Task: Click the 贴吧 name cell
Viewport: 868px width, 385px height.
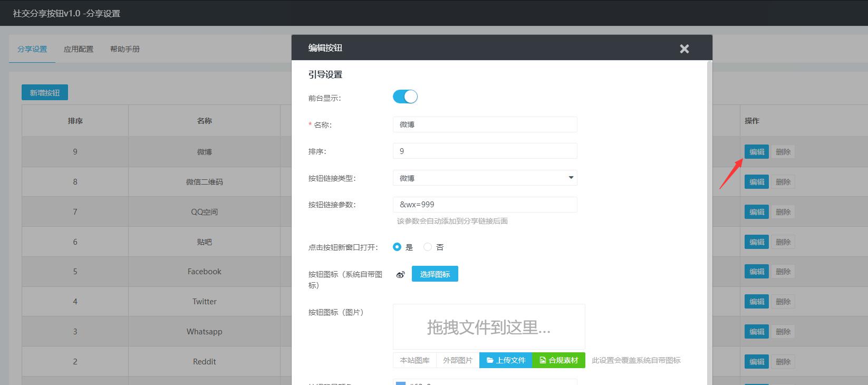Action: [x=205, y=242]
